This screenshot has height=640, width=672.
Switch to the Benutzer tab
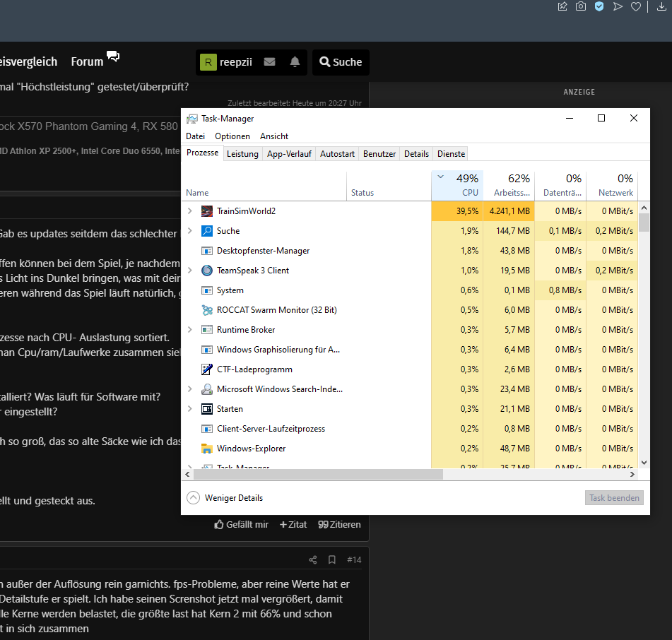click(x=379, y=154)
